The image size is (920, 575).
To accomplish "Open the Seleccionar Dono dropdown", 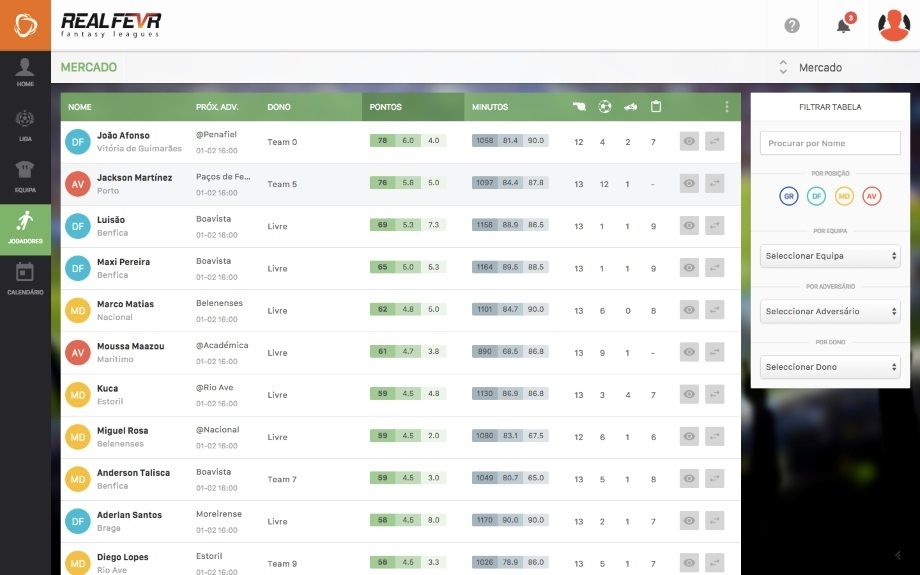I will pyautogui.click(x=830, y=367).
